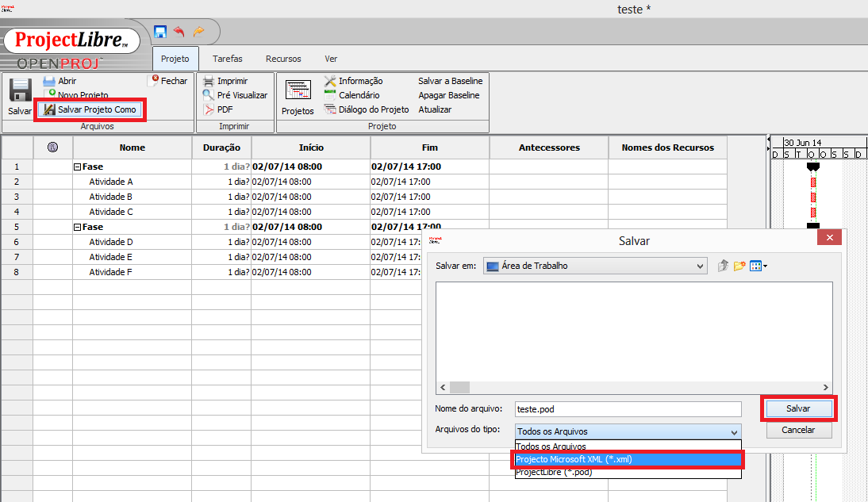
Task: Switch to the Projeto tab
Action: (x=175, y=59)
